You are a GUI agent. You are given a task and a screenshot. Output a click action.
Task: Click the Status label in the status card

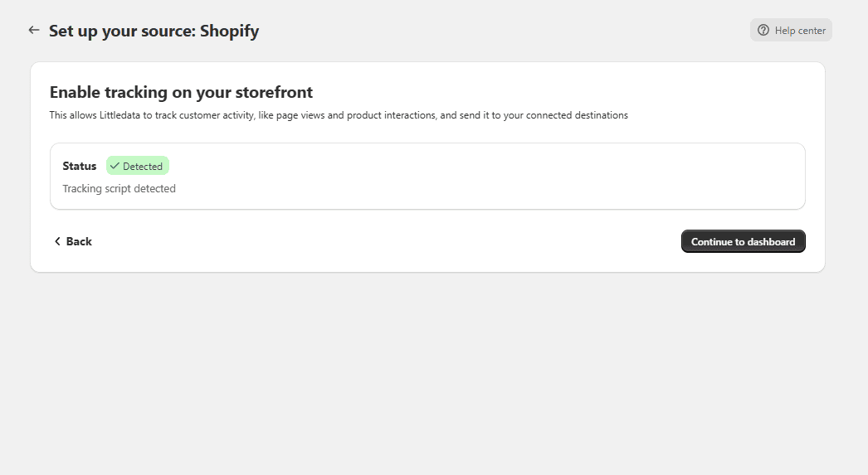(x=79, y=166)
